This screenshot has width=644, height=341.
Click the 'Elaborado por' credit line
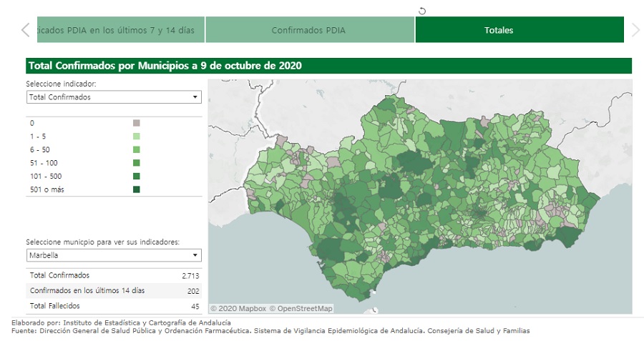coord(121,322)
